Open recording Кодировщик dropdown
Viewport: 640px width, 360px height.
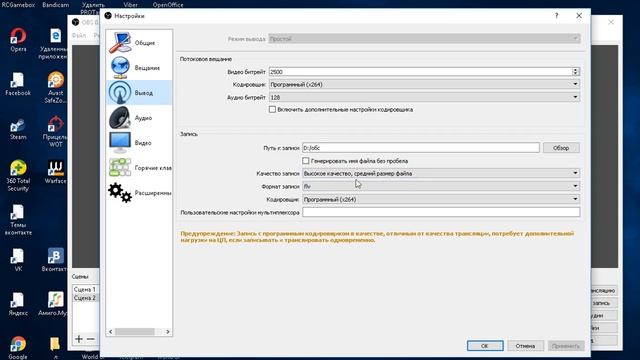[x=441, y=199]
